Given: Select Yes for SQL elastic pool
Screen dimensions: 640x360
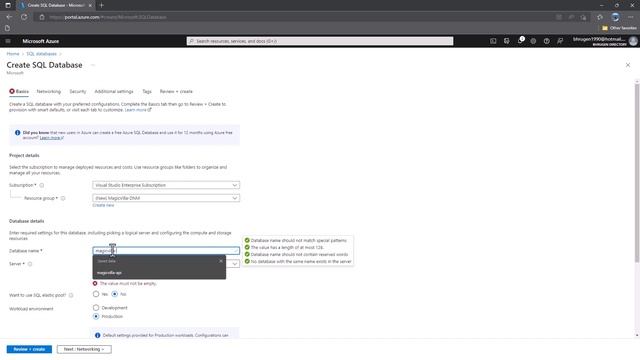Looking at the screenshot, I should pos(96,294).
